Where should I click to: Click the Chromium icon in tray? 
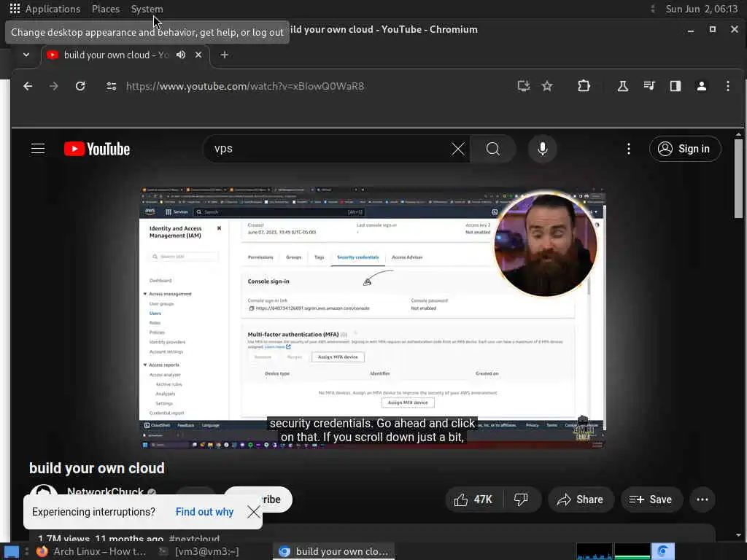tap(662, 551)
